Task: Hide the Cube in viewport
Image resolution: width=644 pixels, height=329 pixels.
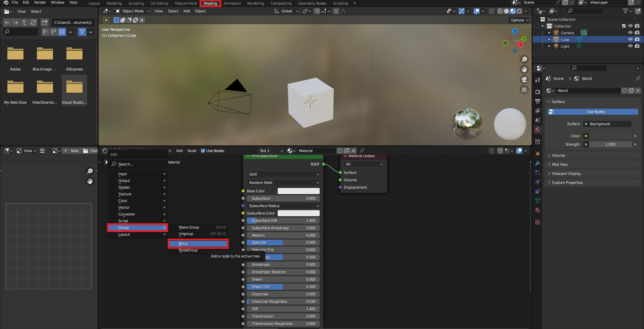Action: click(630, 40)
